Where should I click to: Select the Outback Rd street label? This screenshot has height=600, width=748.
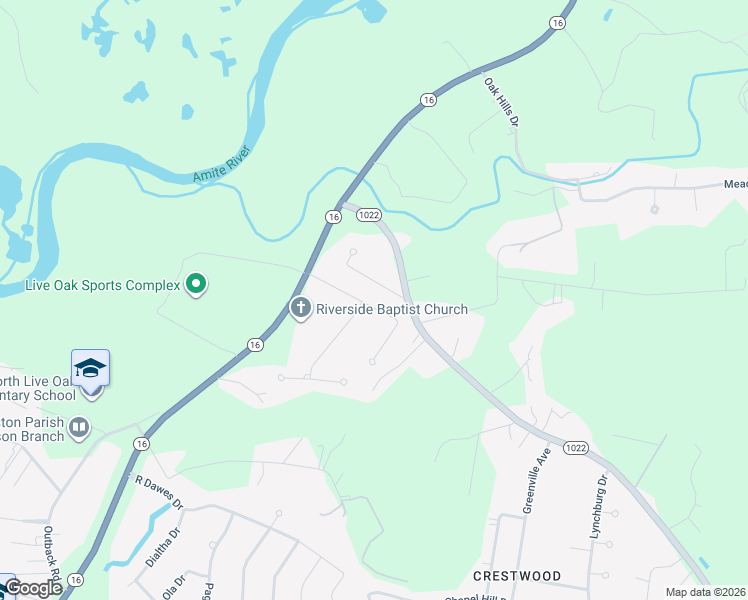(52, 552)
